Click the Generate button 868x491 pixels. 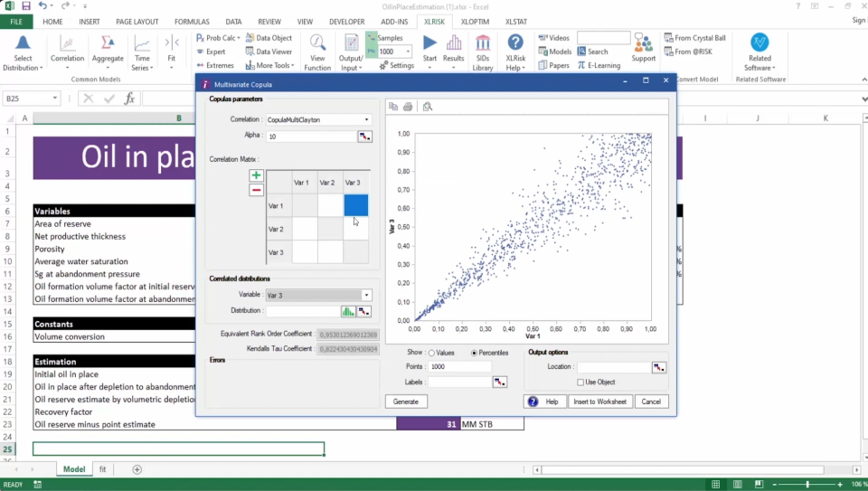(406, 401)
